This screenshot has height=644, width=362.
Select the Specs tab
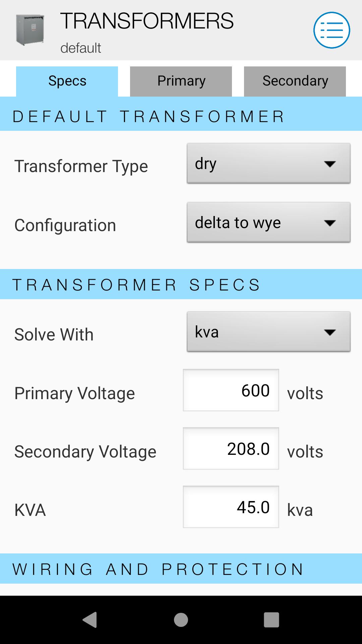coord(67,81)
